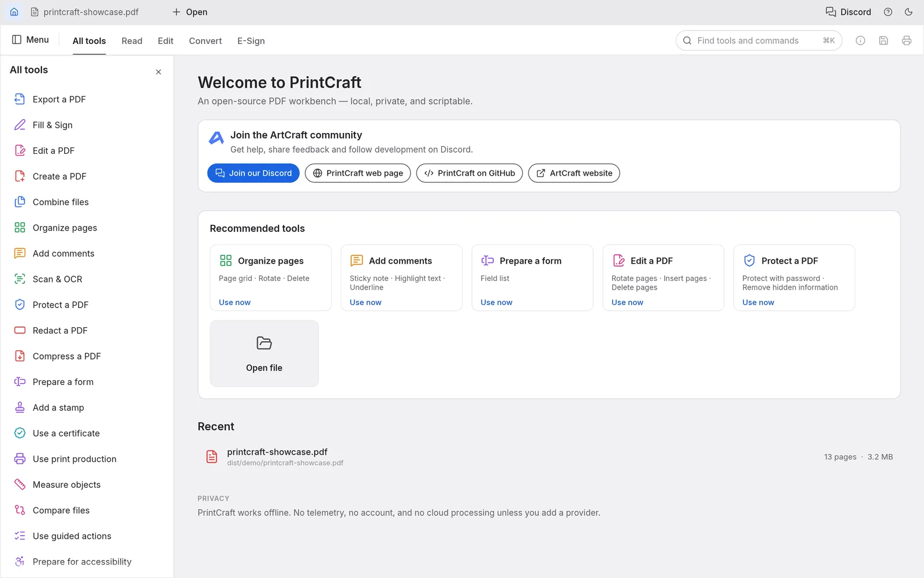Toggle dark mode moon icon
The width and height of the screenshot is (924, 578).
(908, 12)
